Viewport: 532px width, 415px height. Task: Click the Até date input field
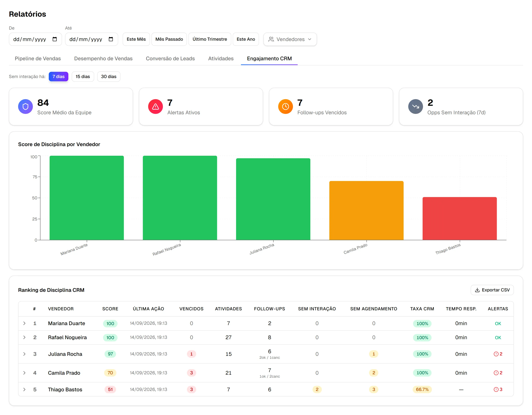91,39
